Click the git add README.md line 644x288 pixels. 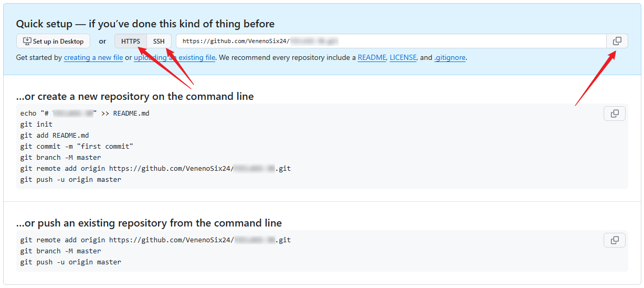[x=55, y=136]
